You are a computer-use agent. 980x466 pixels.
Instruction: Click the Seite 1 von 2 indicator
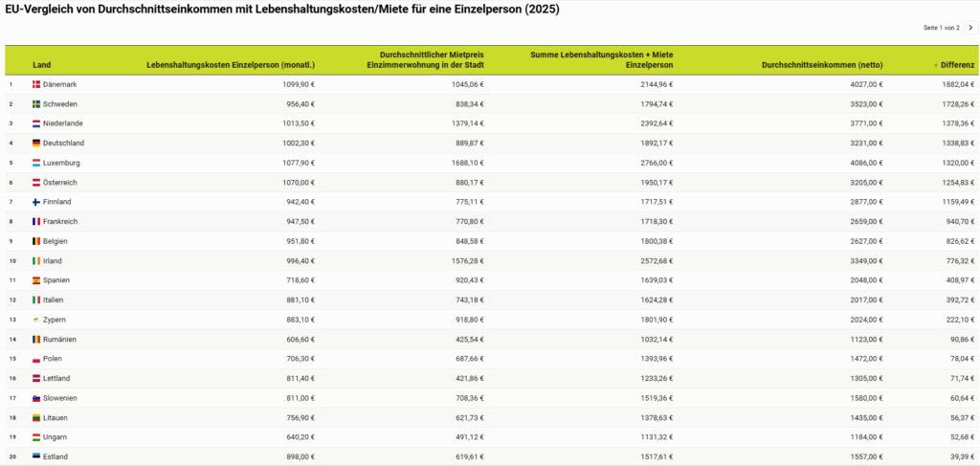point(941,29)
